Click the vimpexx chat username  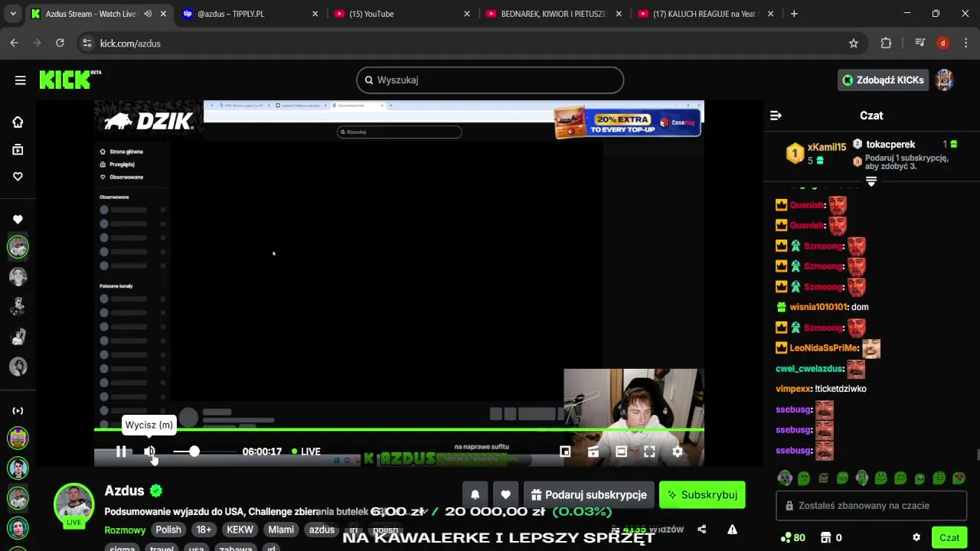793,389
